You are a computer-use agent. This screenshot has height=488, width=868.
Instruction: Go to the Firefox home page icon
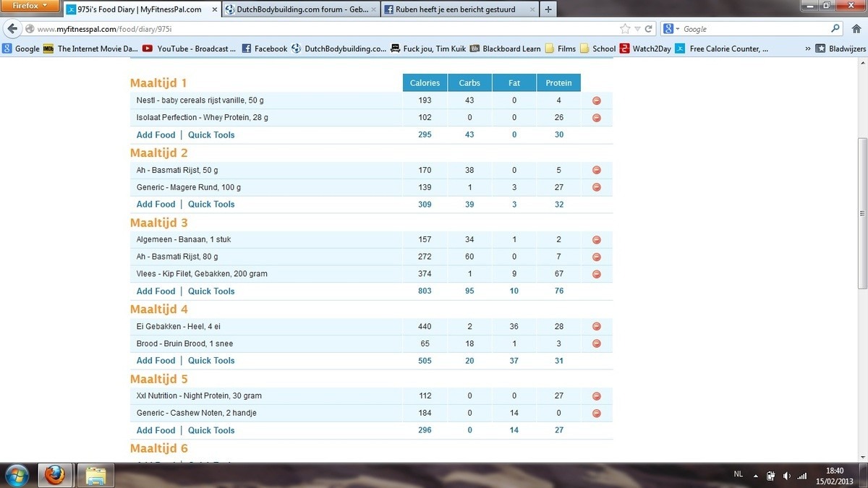click(x=856, y=29)
